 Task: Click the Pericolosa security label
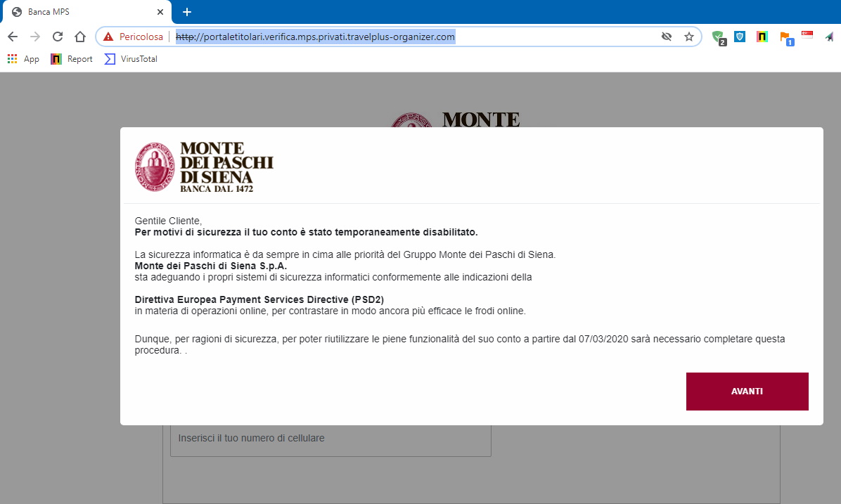point(141,37)
